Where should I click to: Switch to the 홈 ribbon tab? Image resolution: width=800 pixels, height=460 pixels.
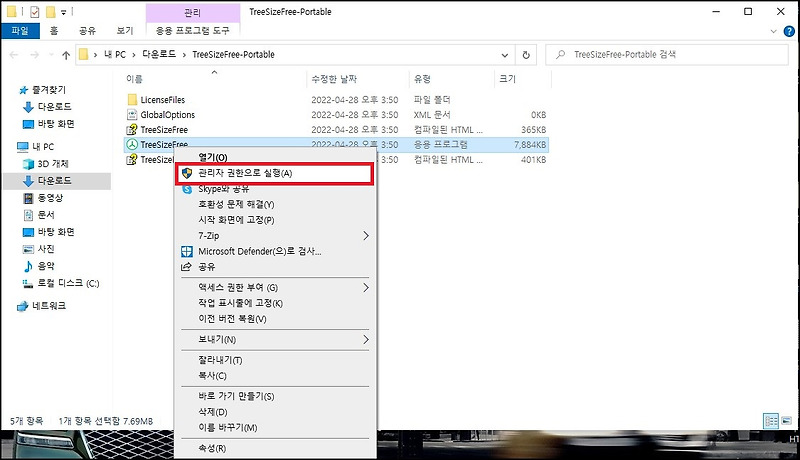point(54,31)
